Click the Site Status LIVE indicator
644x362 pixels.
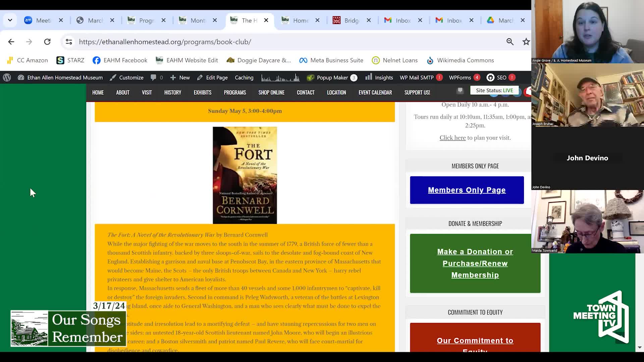point(494,90)
